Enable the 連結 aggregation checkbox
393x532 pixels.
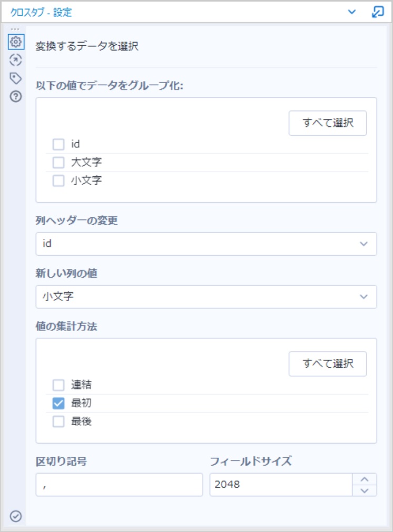(x=58, y=385)
